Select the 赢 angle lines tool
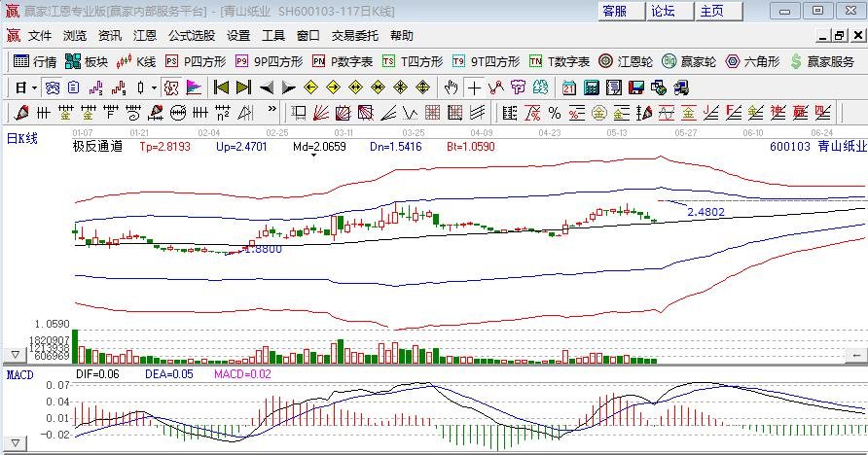This screenshot has width=868, height=455. point(800,114)
